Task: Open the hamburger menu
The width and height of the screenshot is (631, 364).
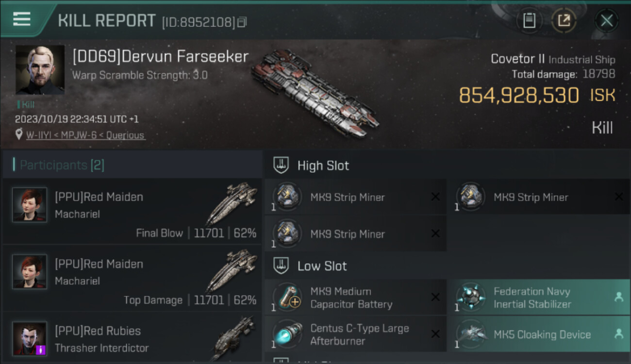Action: point(22,19)
